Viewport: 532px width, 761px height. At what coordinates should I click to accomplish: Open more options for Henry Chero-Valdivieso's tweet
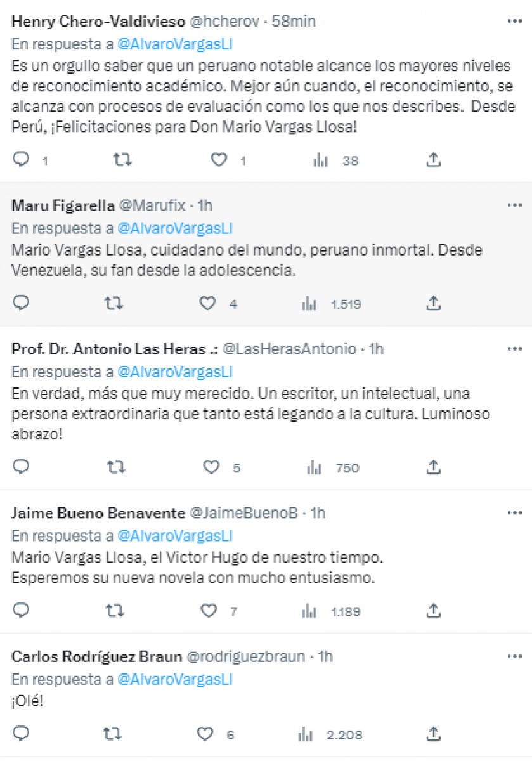click(514, 21)
